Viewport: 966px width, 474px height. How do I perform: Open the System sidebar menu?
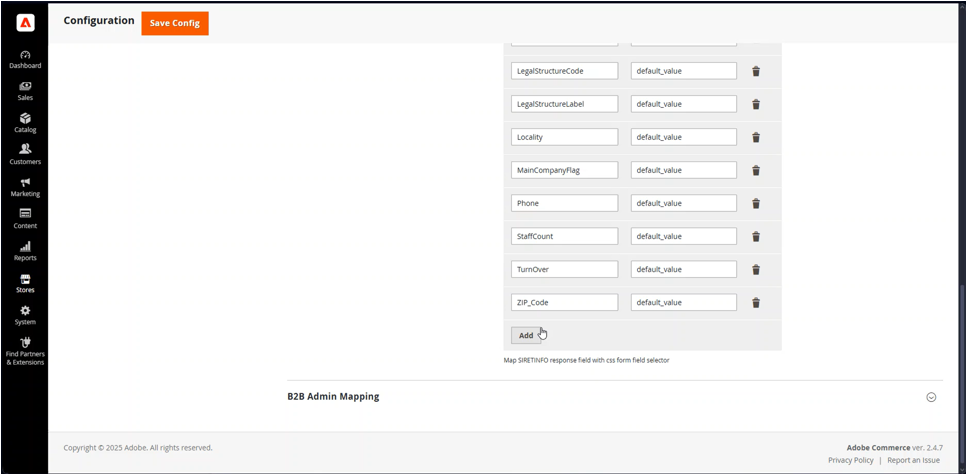tap(25, 315)
